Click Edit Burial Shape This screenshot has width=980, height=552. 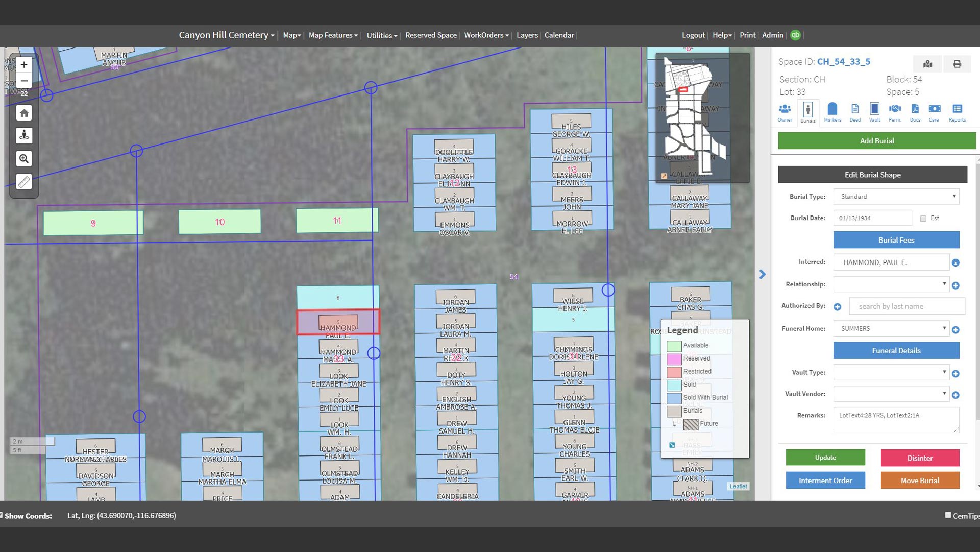[x=872, y=175]
